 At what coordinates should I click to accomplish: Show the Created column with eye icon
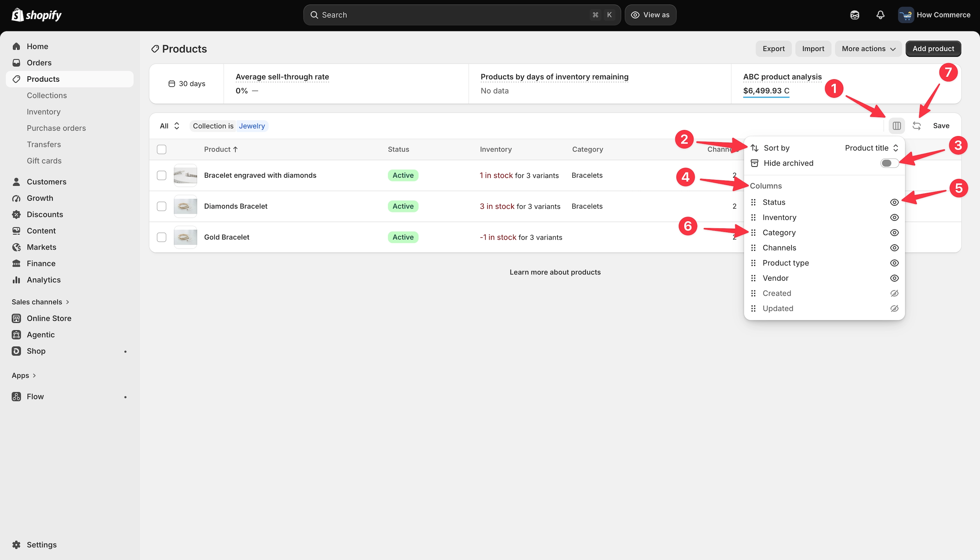point(894,293)
